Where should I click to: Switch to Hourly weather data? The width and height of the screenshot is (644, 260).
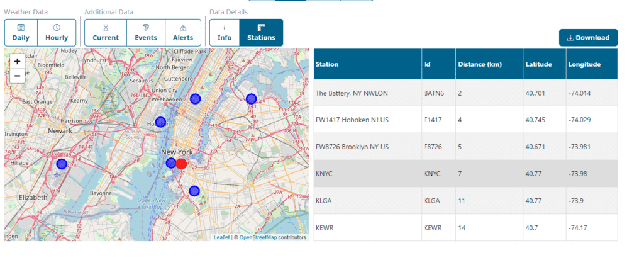[57, 32]
